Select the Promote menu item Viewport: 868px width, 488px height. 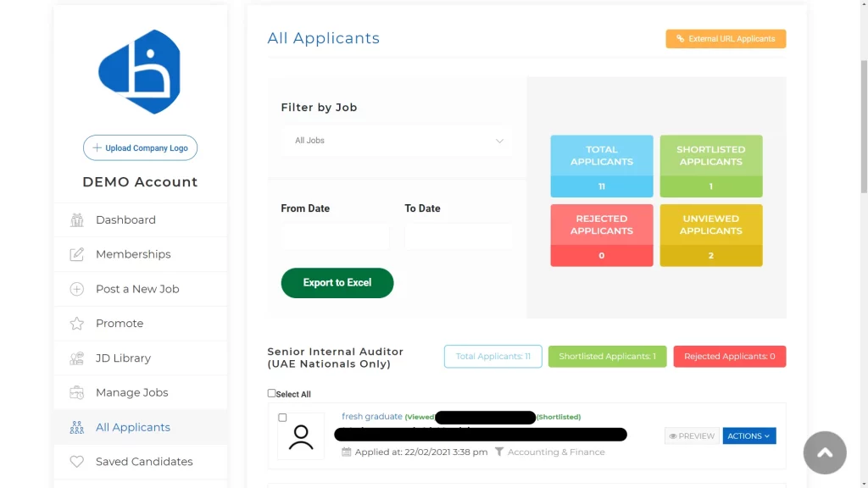[140, 323]
